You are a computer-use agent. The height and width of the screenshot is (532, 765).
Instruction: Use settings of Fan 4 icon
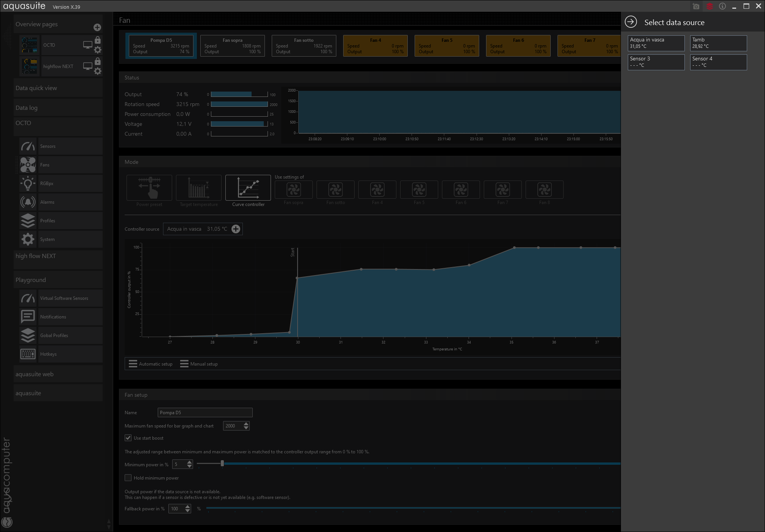[x=377, y=190]
